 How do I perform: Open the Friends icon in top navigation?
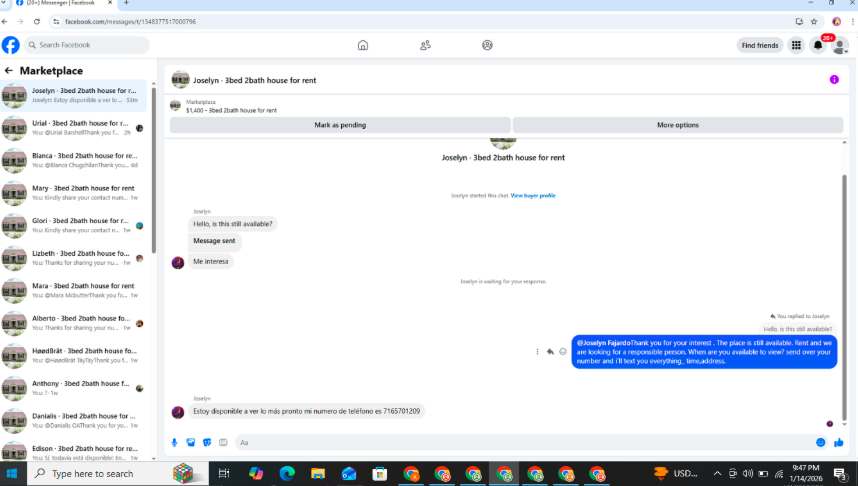pyautogui.click(x=425, y=45)
